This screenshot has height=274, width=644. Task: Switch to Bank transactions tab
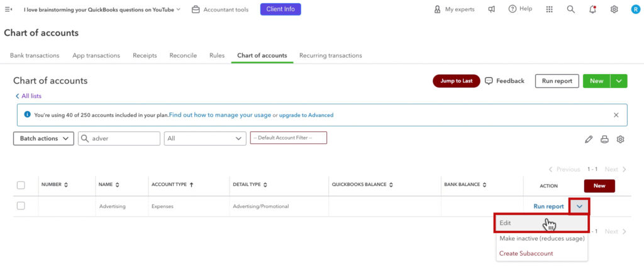[35, 55]
